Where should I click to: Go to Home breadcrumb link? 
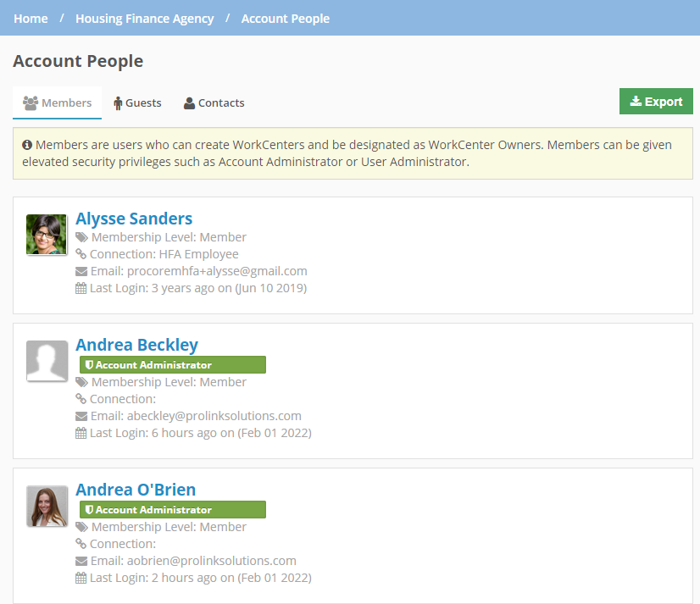click(x=31, y=19)
